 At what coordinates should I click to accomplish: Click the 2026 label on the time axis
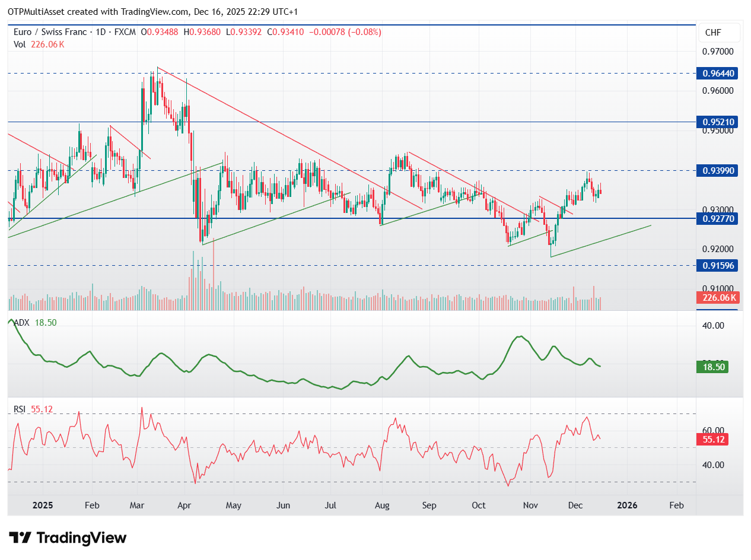coord(627,505)
